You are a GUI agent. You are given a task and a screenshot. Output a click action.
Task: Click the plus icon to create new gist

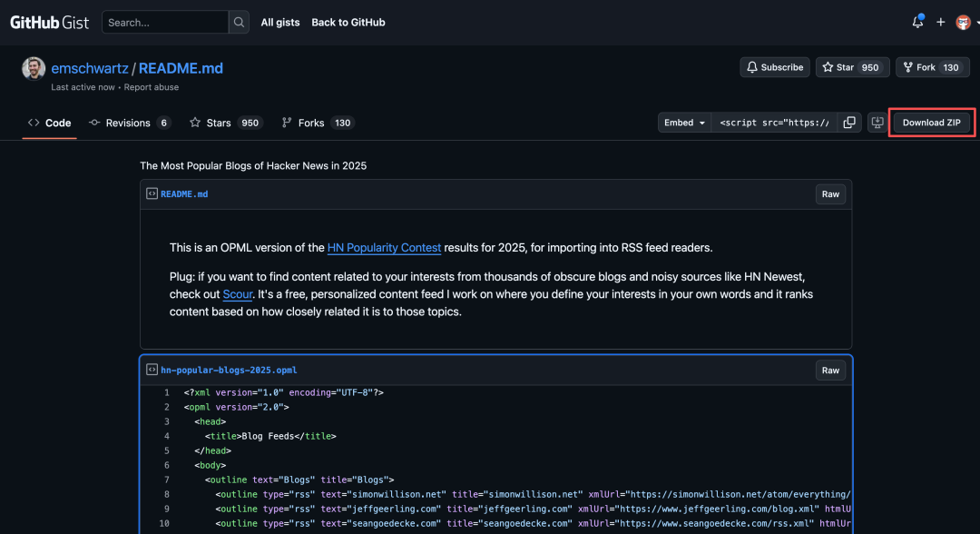[x=941, y=22]
